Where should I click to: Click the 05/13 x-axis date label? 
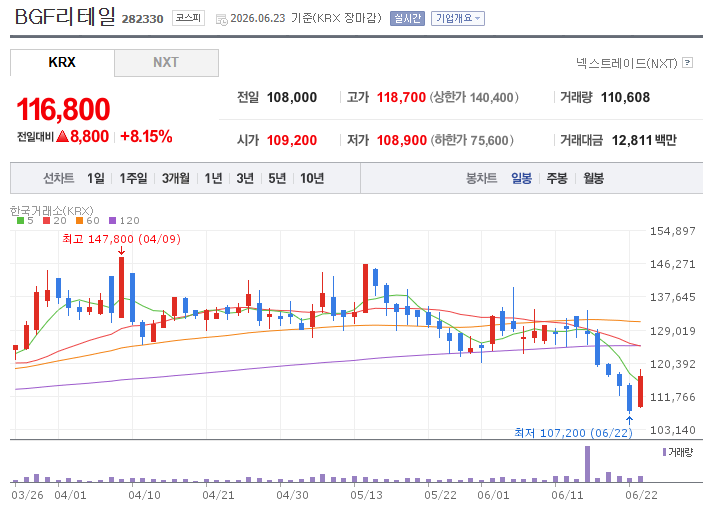pos(366,495)
